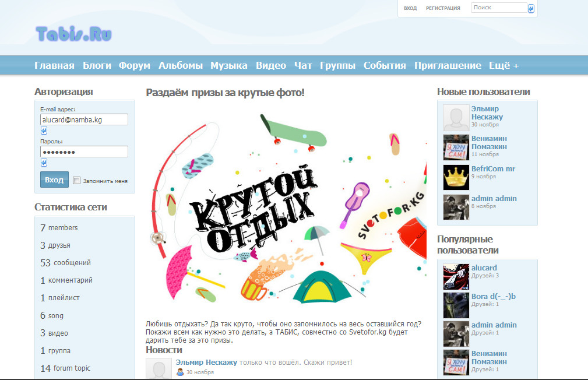Focus the Поиск search field

pyautogui.click(x=499, y=8)
